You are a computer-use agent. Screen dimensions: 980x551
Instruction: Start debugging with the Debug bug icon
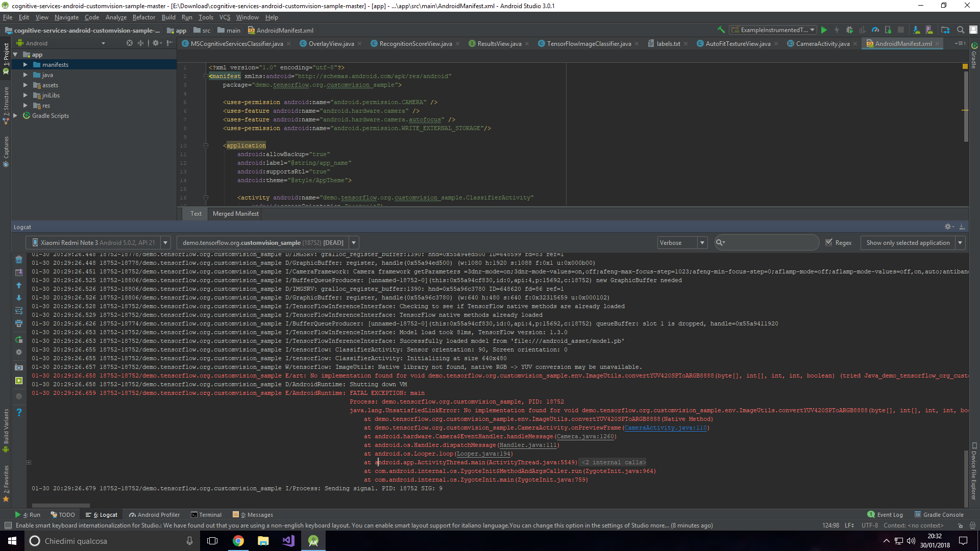[x=850, y=30]
